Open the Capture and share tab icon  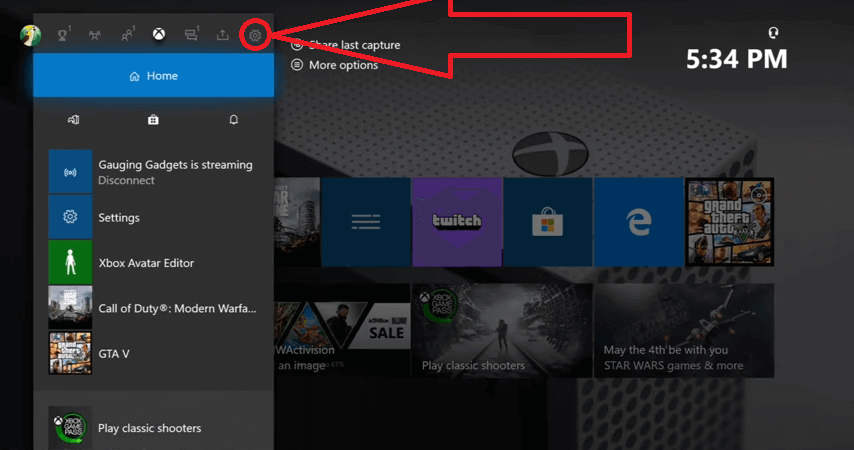[223, 35]
